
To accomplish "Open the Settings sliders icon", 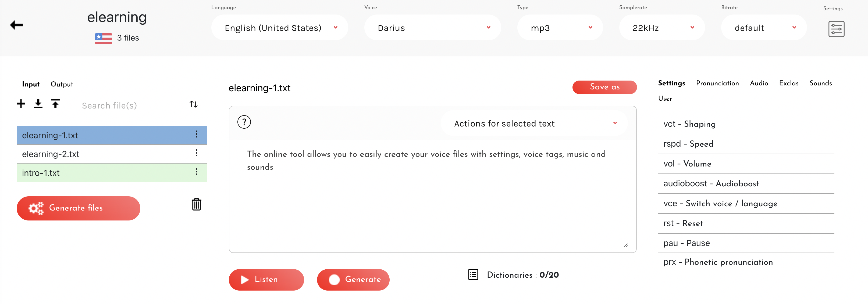I will coord(836,29).
